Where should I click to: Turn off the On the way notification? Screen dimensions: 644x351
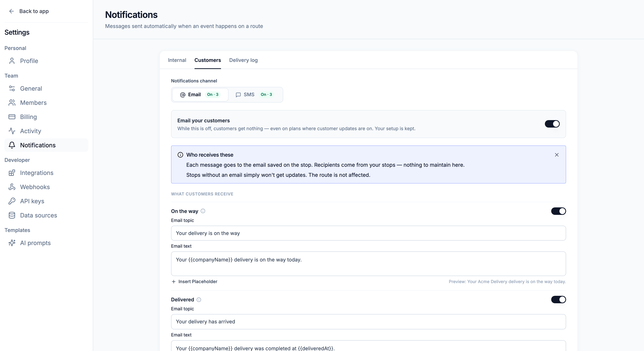(558, 211)
